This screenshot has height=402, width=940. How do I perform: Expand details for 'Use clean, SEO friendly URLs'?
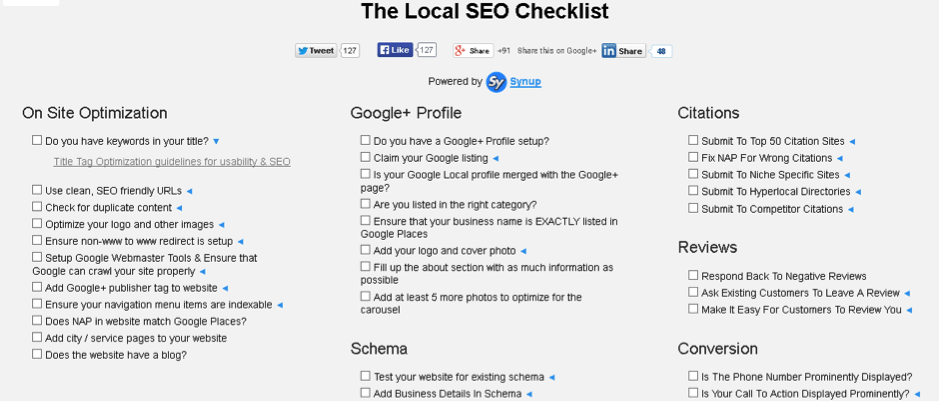(189, 191)
